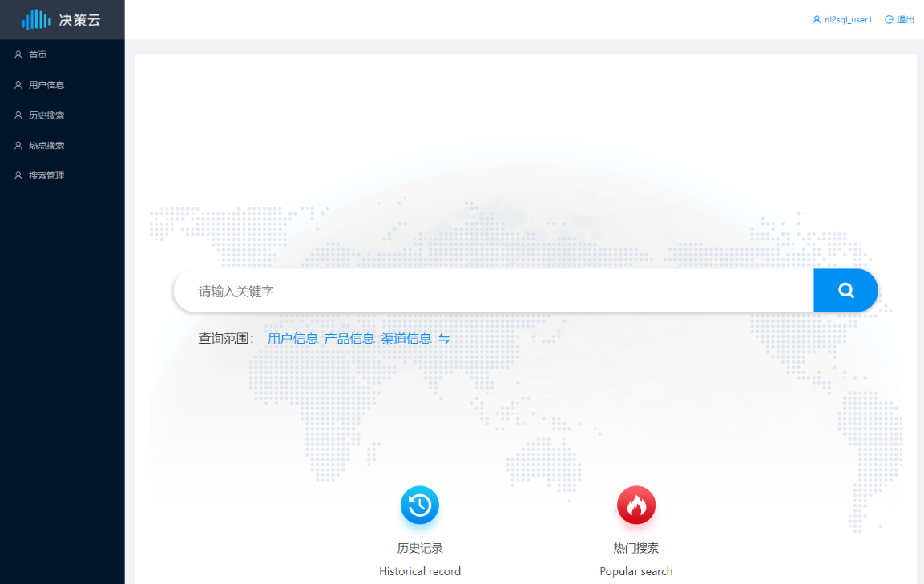The image size is (924, 584).
Task: Open the red Popular search flame icon
Action: pos(636,505)
